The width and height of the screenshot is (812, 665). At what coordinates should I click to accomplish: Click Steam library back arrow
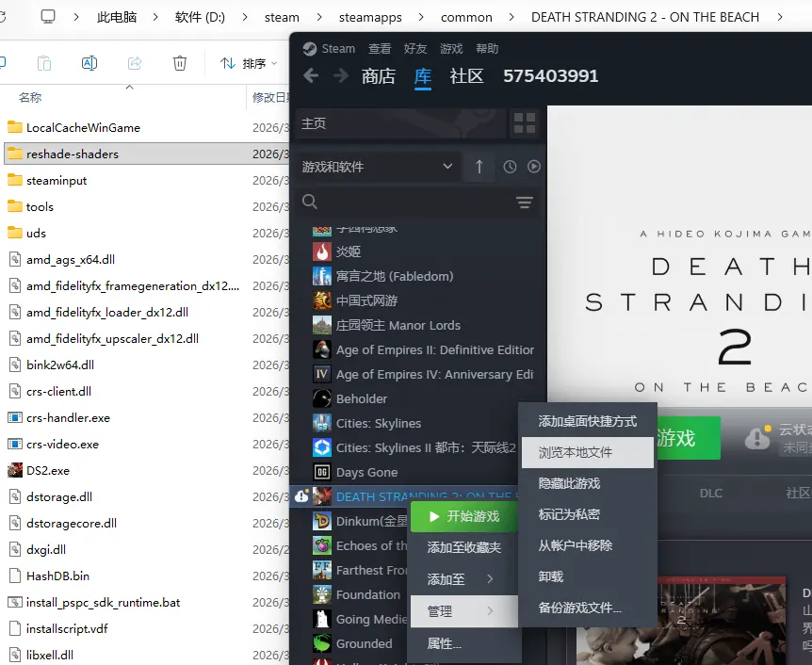coord(311,76)
